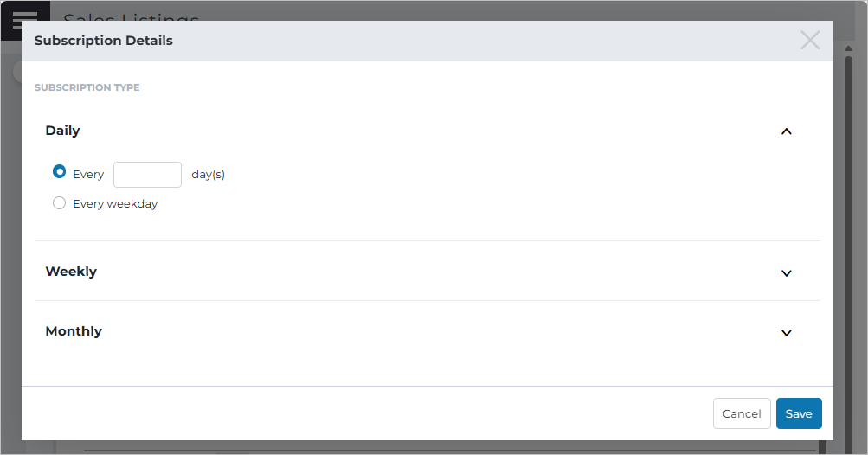Focus the number of days input box
This screenshot has width=868, height=455.
tap(147, 175)
